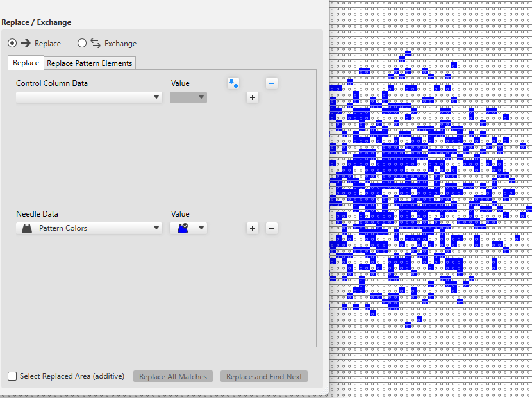Image resolution: width=532 pixels, height=398 pixels.
Task: Click the two-arrow Exchange icon
Action: (96, 44)
